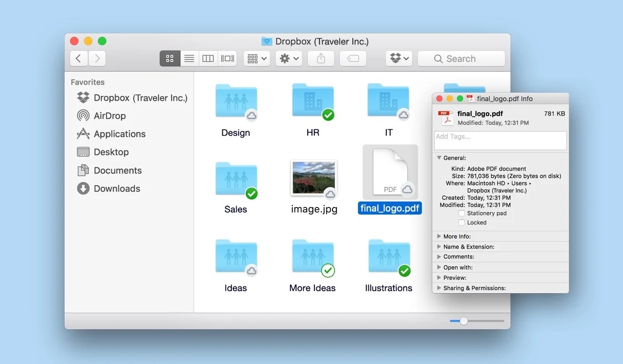Click the Back navigation button
The image size is (623, 364).
pyautogui.click(x=79, y=58)
